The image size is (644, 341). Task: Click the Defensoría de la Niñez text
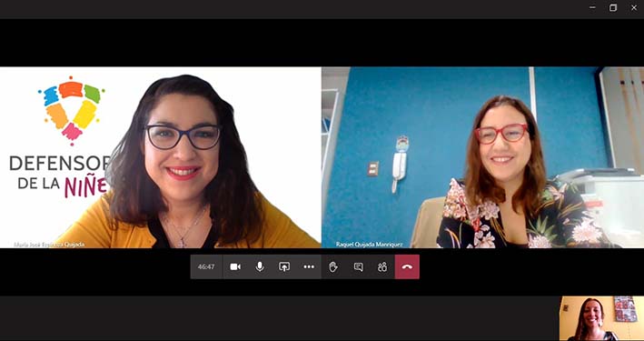[x=60, y=176]
